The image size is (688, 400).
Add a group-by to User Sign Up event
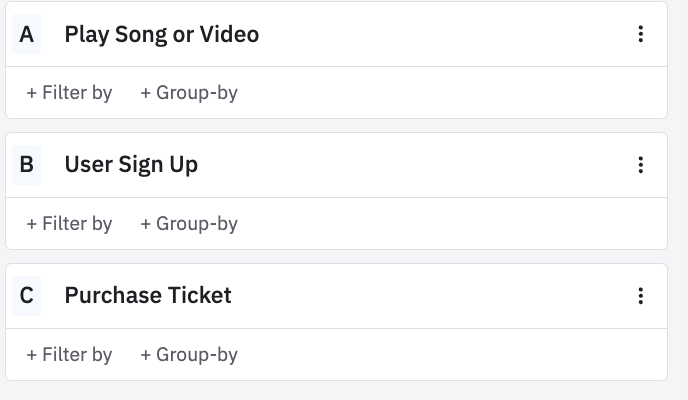189,224
